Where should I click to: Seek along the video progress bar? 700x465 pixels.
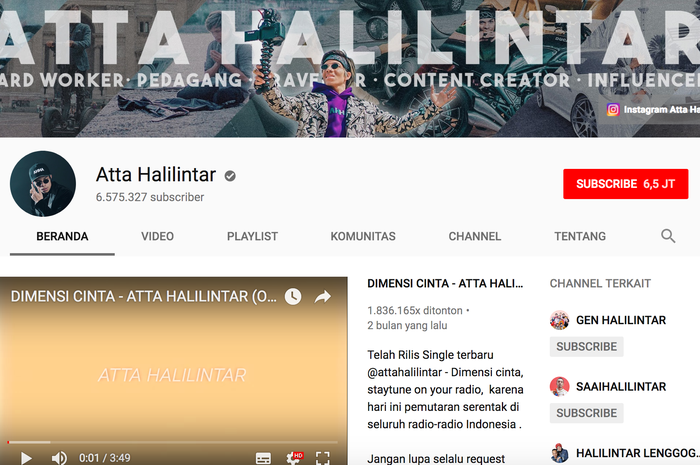click(x=172, y=442)
